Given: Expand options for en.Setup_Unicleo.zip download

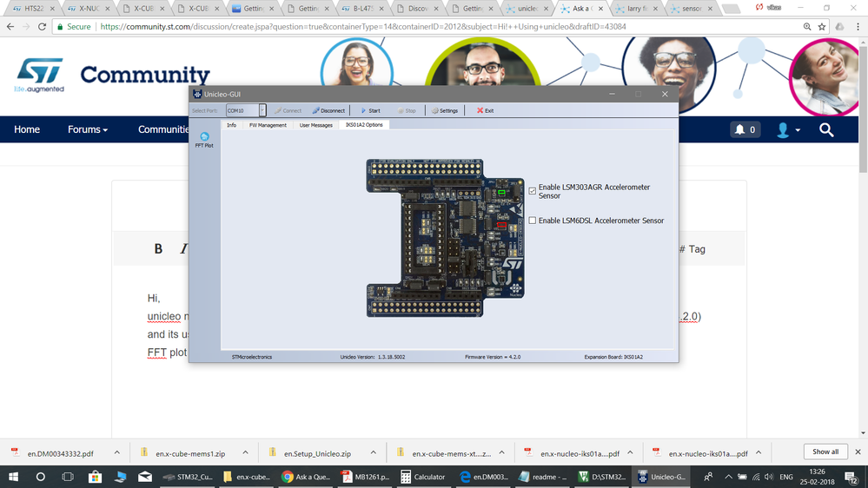Looking at the screenshot, I should pyautogui.click(x=374, y=452).
